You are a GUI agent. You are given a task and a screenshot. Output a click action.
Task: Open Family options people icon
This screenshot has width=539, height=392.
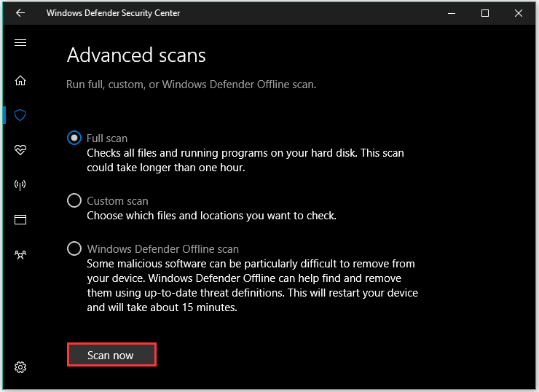coord(20,255)
